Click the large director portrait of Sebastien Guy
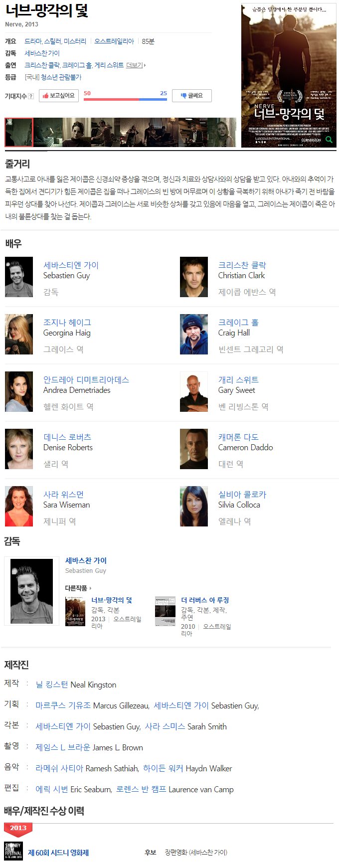 tap(31, 591)
